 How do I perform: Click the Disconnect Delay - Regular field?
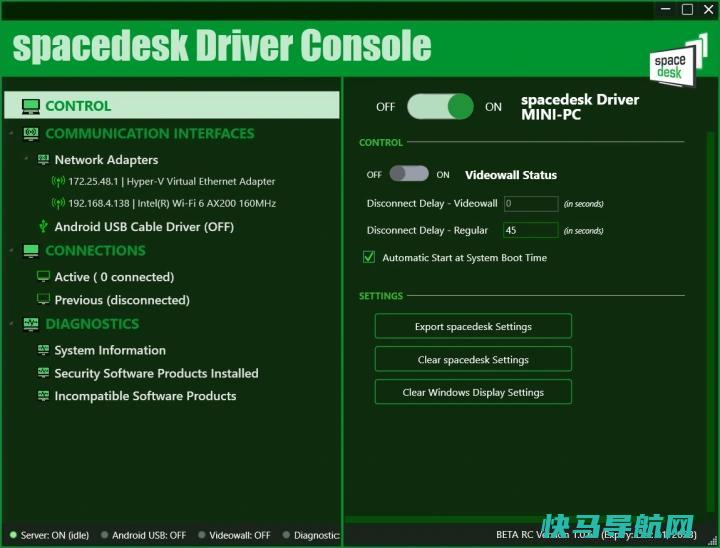pos(531,230)
